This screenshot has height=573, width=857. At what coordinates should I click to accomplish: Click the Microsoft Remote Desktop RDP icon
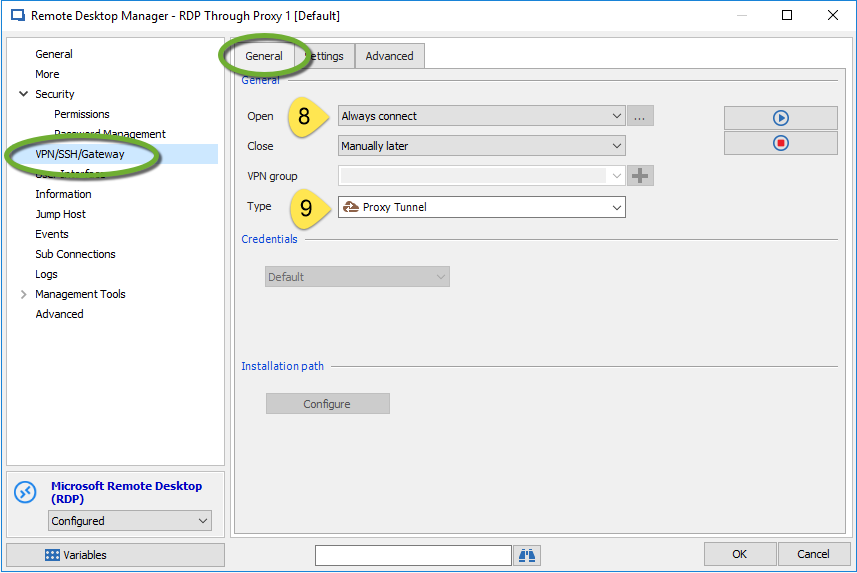click(25, 492)
